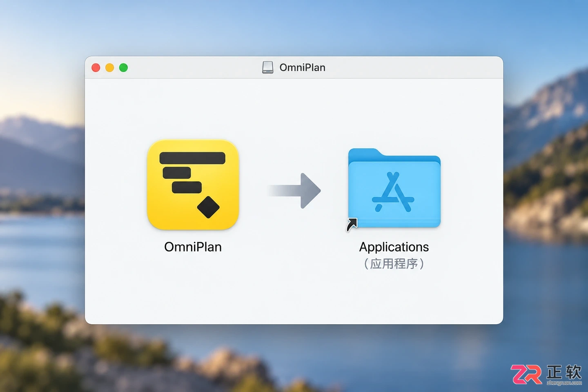Click the OmniPlan window title text
The image size is (588, 392).
[x=303, y=68]
